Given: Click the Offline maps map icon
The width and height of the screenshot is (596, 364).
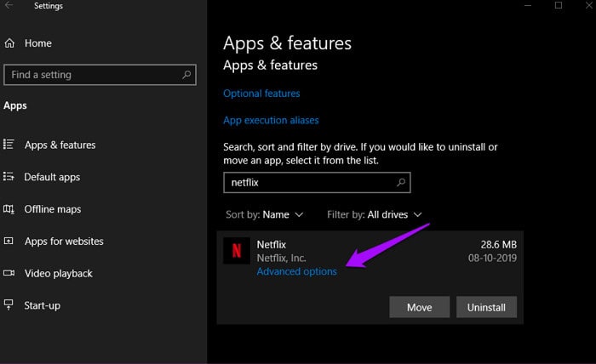Looking at the screenshot, I should pos(9,208).
